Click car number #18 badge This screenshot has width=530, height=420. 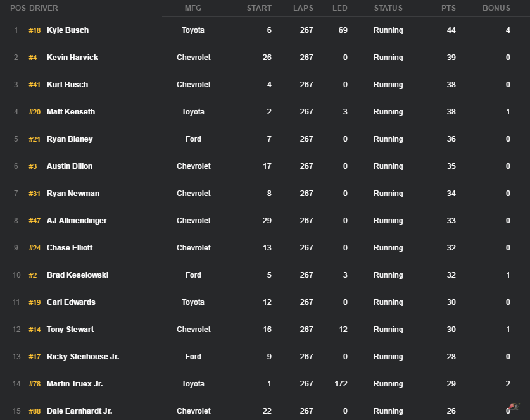35,30
